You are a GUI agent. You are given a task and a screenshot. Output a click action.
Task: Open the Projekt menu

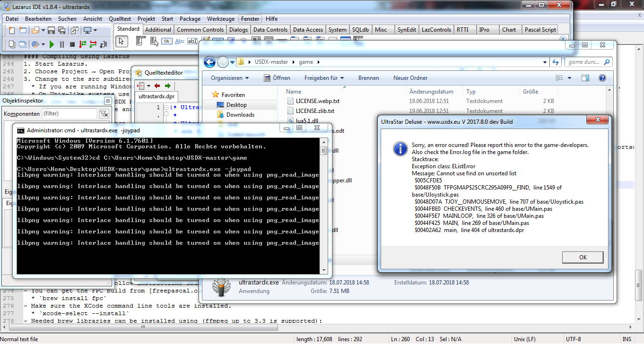(146, 19)
